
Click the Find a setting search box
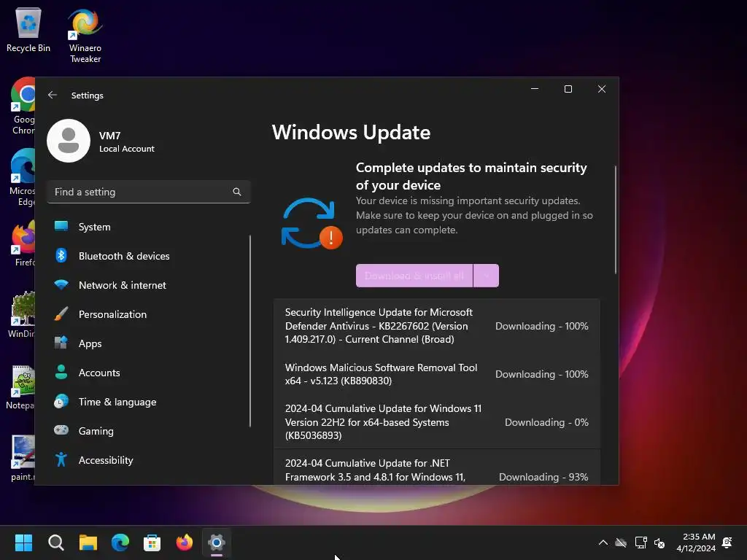(x=149, y=192)
